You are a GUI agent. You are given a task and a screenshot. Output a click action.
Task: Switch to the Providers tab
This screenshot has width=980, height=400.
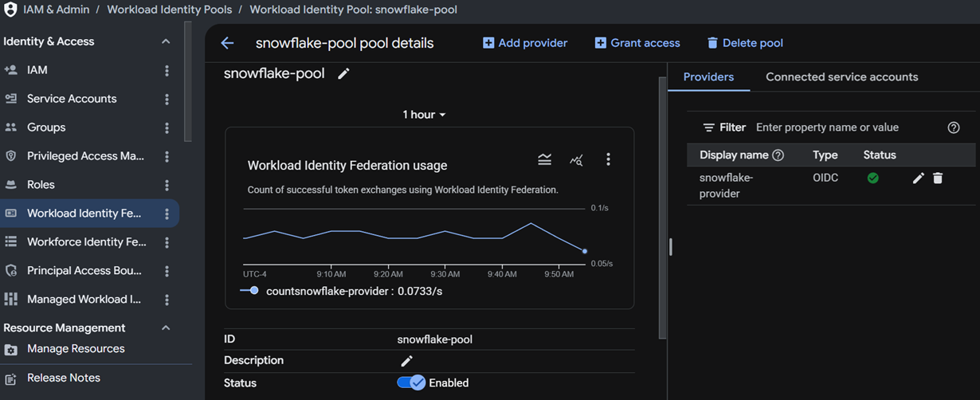tap(708, 77)
